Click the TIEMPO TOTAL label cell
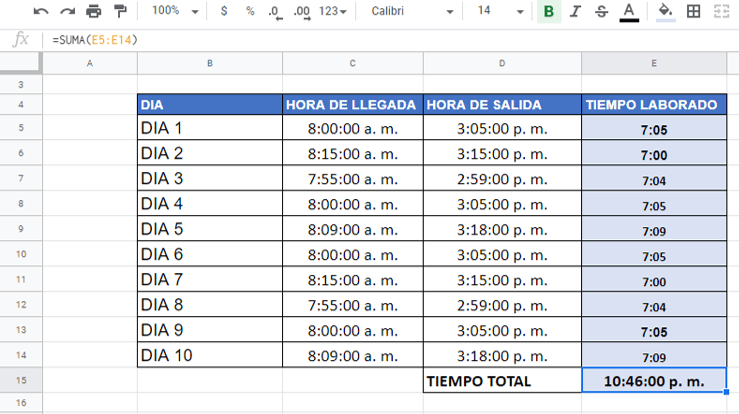This screenshot has width=739, height=414. click(502, 380)
